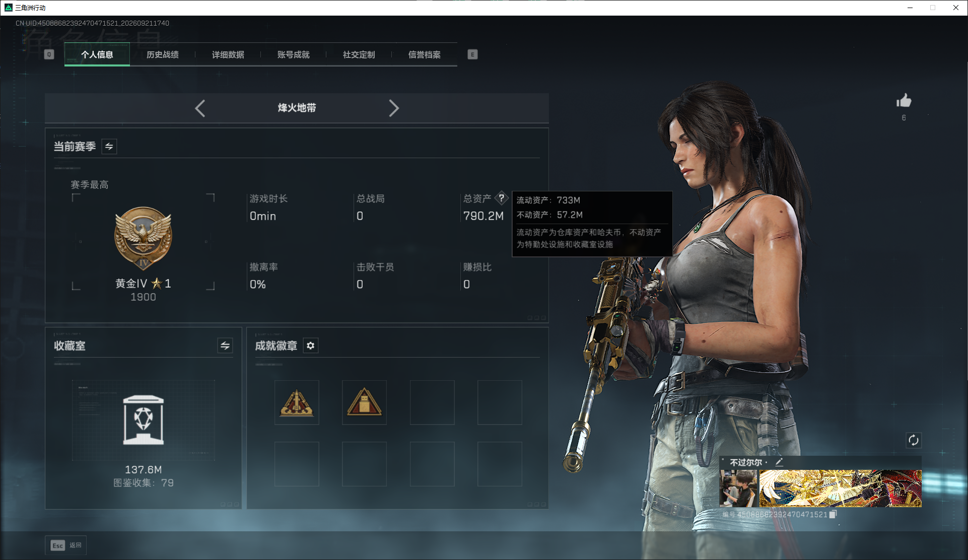Open the 信誉档案 tab
The width and height of the screenshot is (968, 560).
425,54
